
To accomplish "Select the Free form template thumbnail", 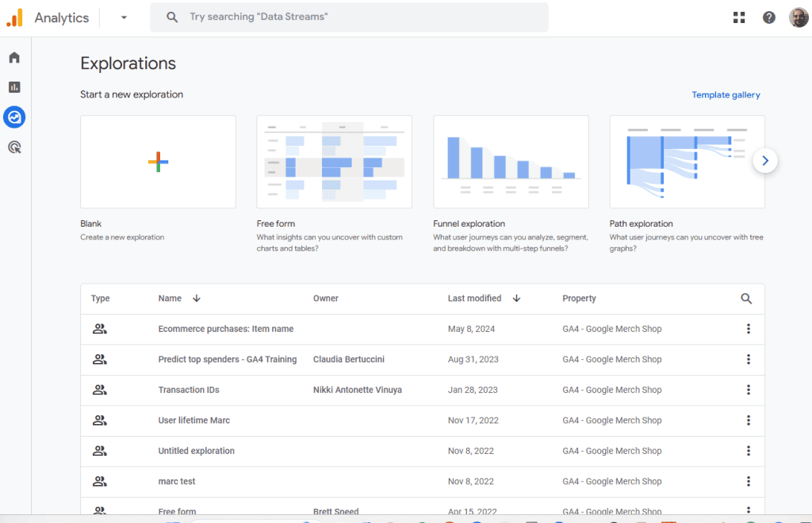I will click(334, 162).
